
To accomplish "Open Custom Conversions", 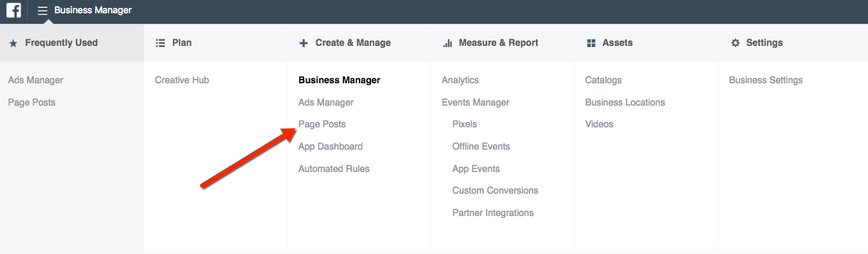I will (x=495, y=191).
